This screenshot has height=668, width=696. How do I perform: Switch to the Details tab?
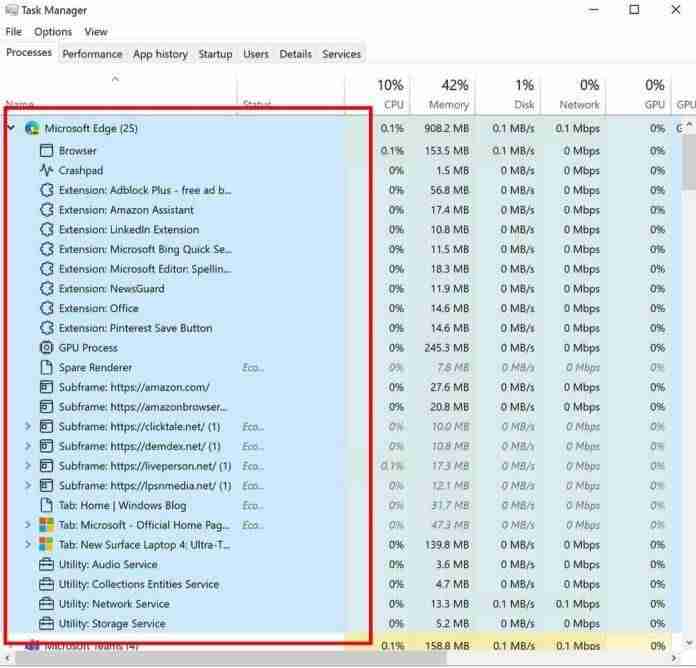(x=295, y=54)
